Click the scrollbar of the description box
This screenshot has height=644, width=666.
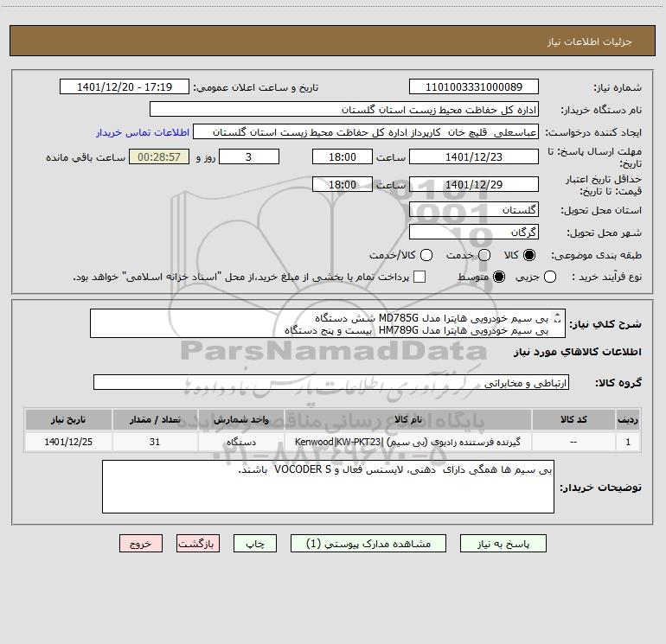pyautogui.click(x=558, y=317)
